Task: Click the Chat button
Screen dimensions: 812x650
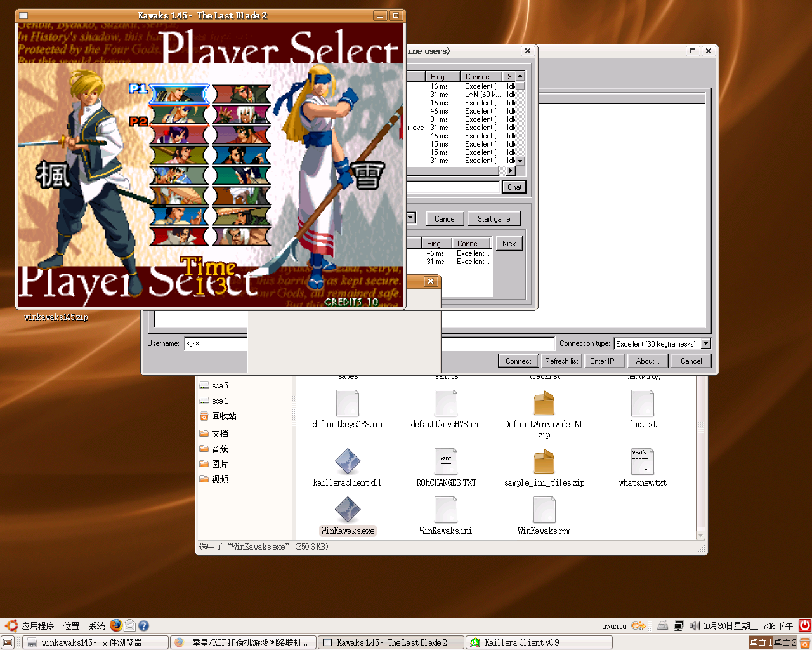Action: pos(514,187)
